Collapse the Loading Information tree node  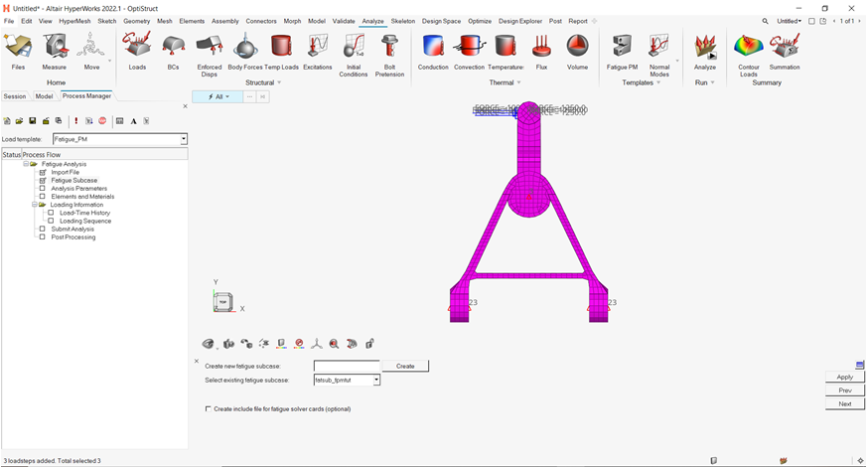[35, 205]
